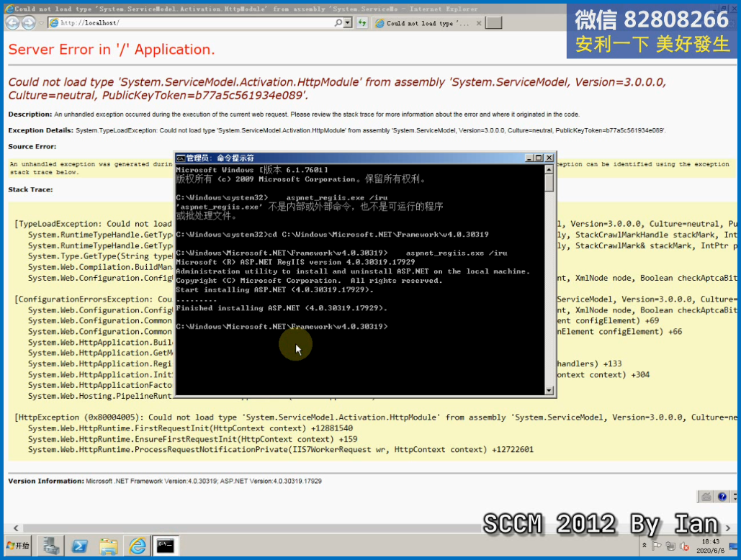Open the recent pages dropdown arrow
Image resolution: width=741 pixels, height=560 pixels.
click(x=41, y=22)
